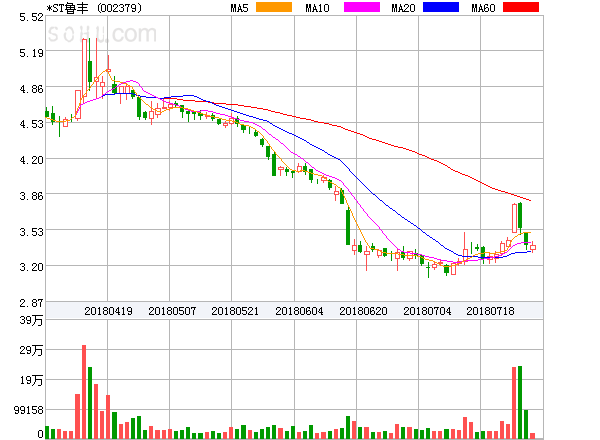Click the 3.86 price axis label

[x=31, y=196]
